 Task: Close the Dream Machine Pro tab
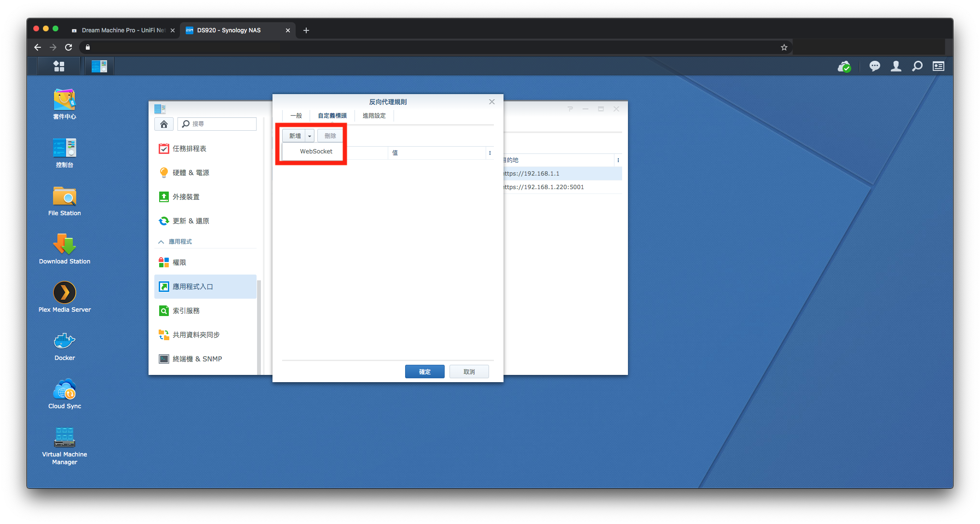tap(173, 30)
